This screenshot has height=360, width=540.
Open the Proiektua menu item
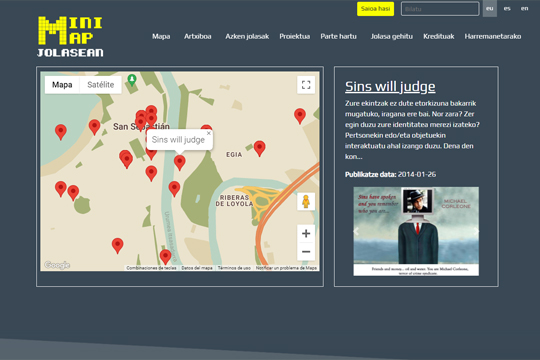[294, 36]
